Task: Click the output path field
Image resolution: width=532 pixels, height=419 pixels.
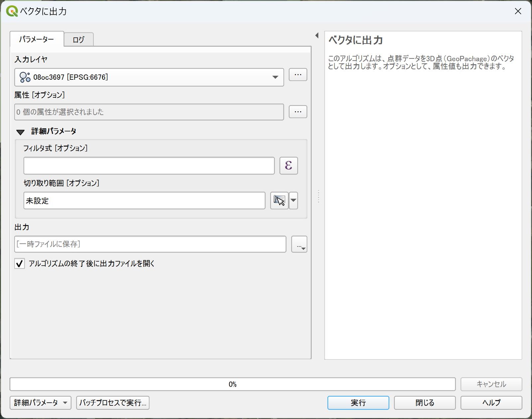Action: (x=150, y=244)
